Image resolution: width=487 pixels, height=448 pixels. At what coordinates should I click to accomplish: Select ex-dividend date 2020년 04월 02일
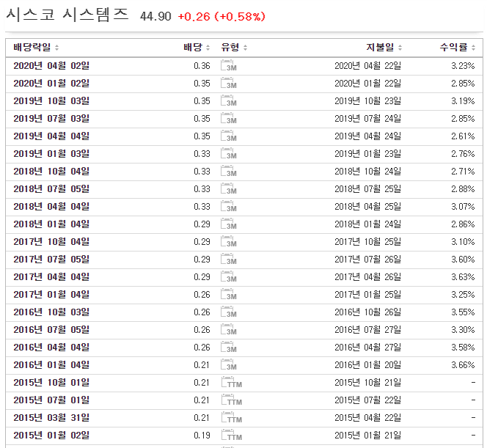click(51, 65)
